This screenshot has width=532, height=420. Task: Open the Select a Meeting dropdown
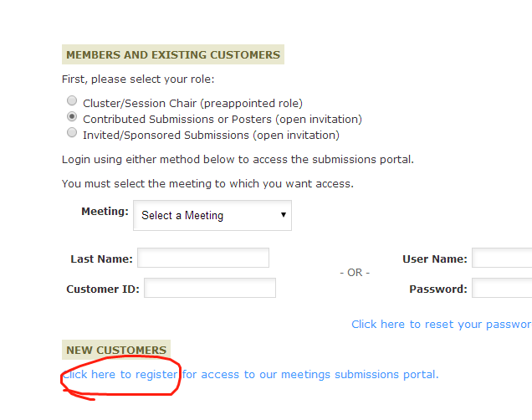212,215
